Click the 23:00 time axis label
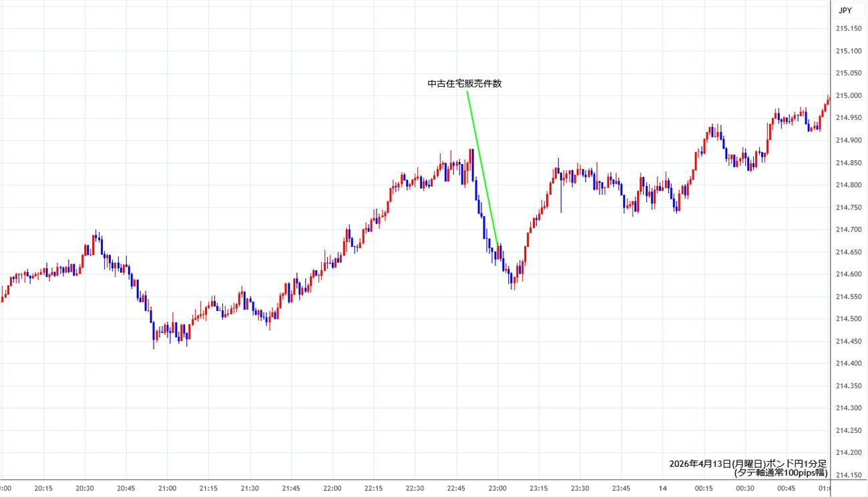Image resolution: width=868 pixels, height=497 pixels. (498, 488)
